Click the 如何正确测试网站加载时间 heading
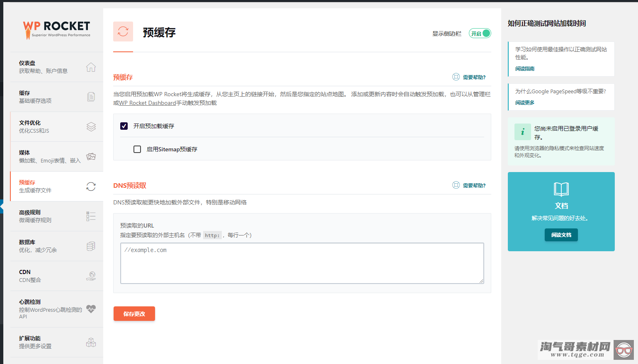 pyautogui.click(x=547, y=23)
